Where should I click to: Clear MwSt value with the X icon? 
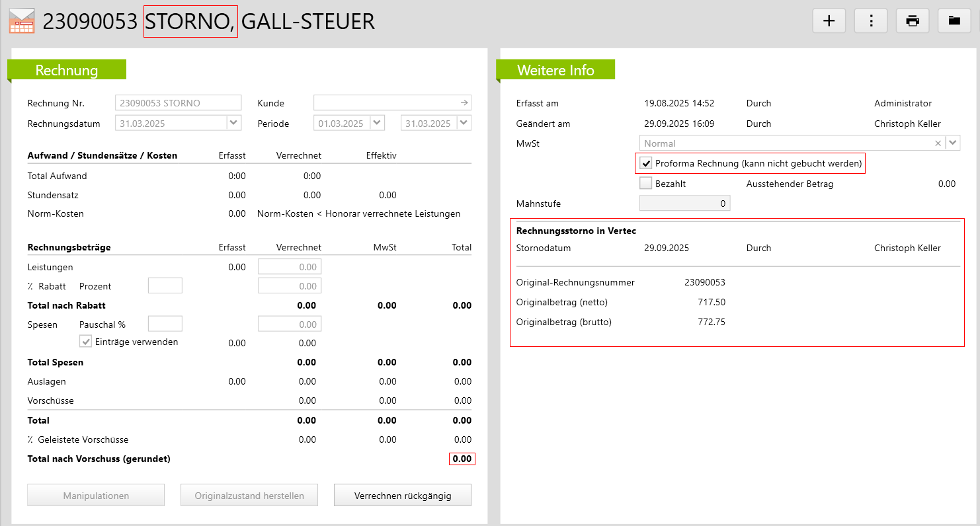pos(938,143)
